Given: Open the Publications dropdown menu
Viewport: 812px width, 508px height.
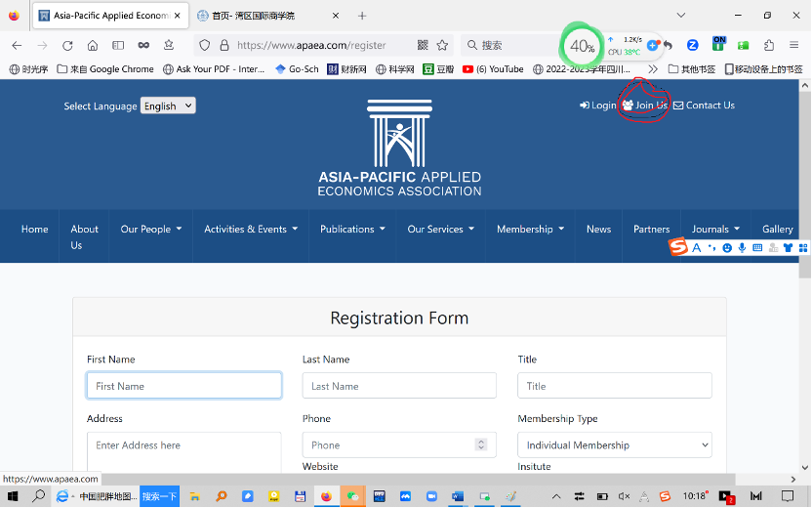Looking at the screenshot, I should click(x=352, y=230).
